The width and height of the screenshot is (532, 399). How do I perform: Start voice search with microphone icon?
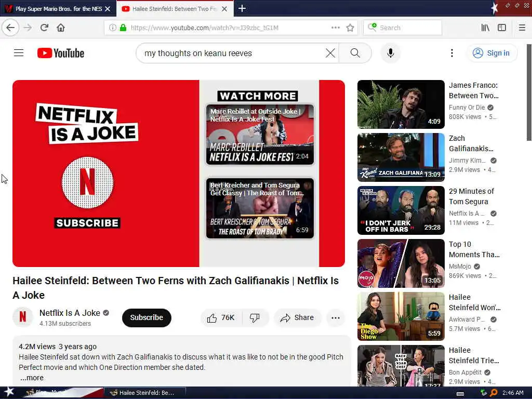(391, 53)
